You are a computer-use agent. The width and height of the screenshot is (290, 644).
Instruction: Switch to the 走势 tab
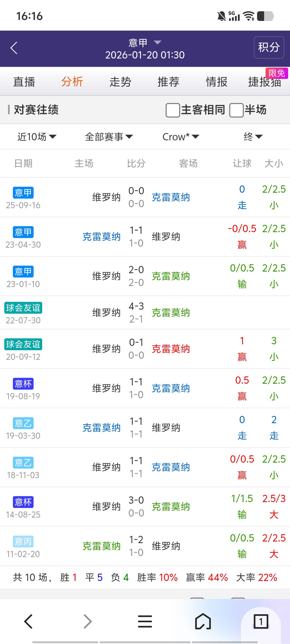(x=120, y=82)
